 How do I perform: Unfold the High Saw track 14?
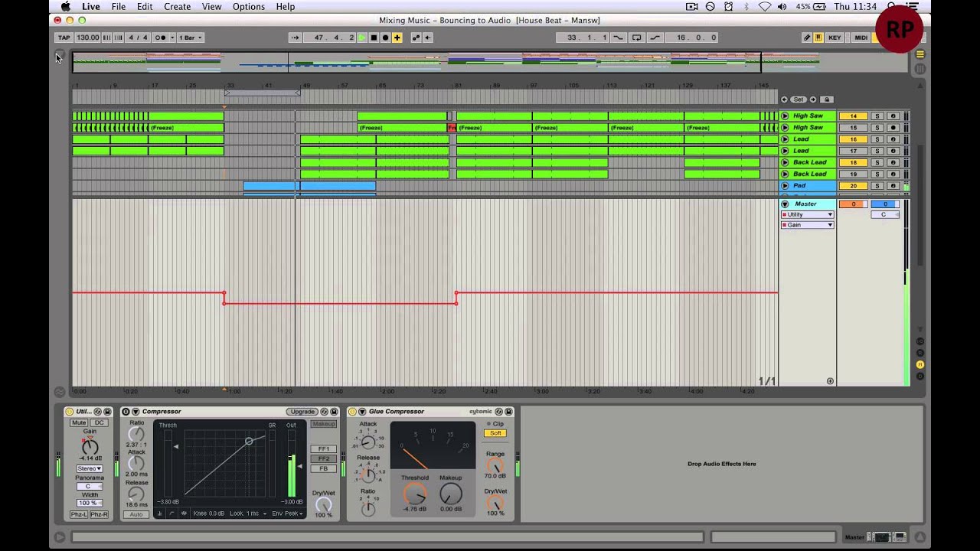[x=785, y=116]
